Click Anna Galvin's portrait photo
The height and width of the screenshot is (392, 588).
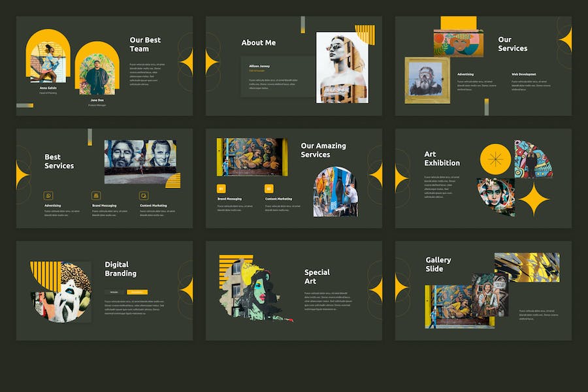(x=48, y=62)
